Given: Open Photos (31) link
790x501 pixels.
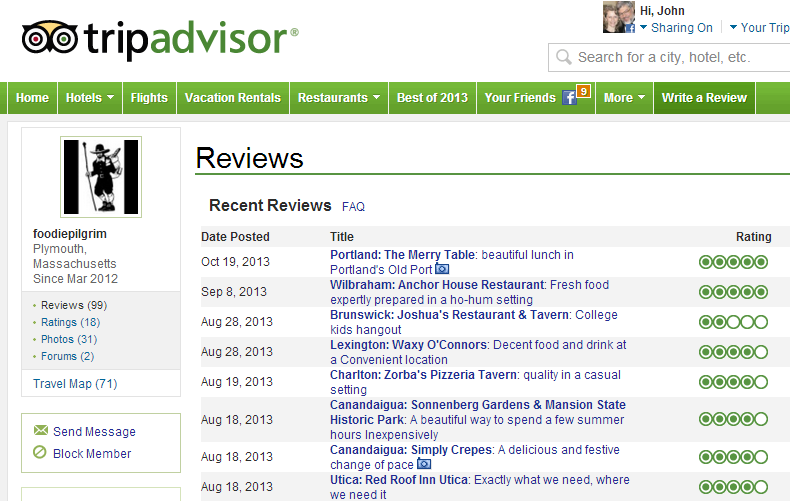Looking at the screenshot, I should 69,339.
